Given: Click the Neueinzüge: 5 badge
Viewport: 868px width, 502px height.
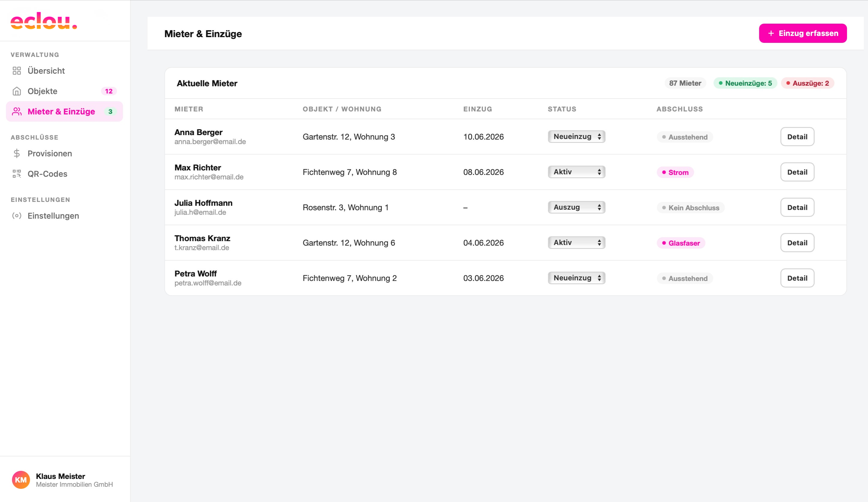Looking at the screenshot, I should pyautogui.click(x=745, y=83).
